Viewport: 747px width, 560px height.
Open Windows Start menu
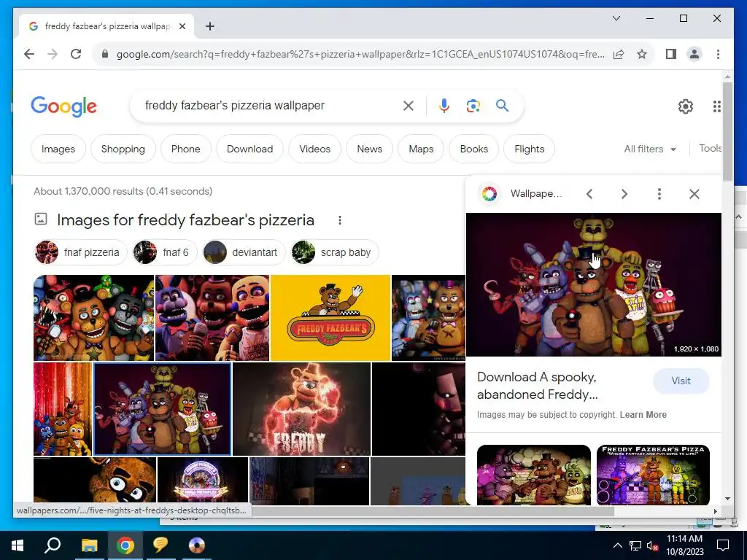[x=18, y=545]
